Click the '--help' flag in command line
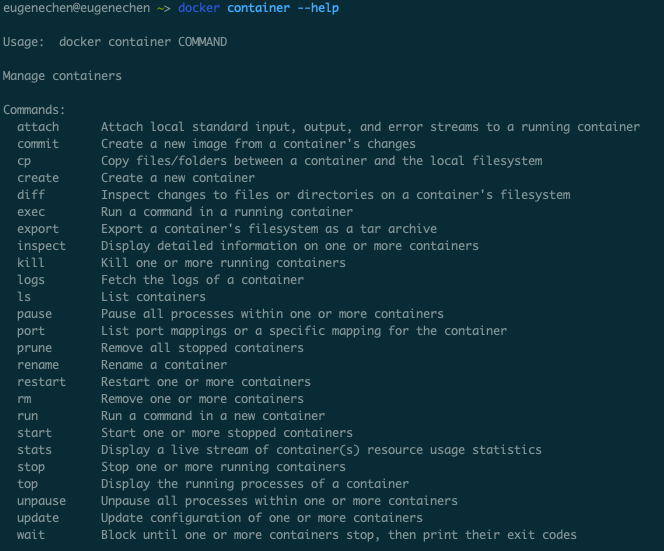The image size is (664, 551). click(x=318, y=8)
